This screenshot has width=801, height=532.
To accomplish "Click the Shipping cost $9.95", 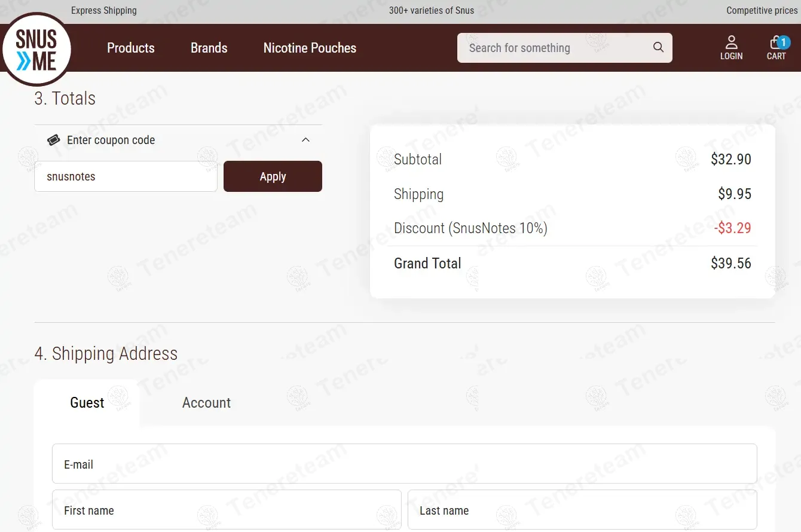I will (735, 194).
